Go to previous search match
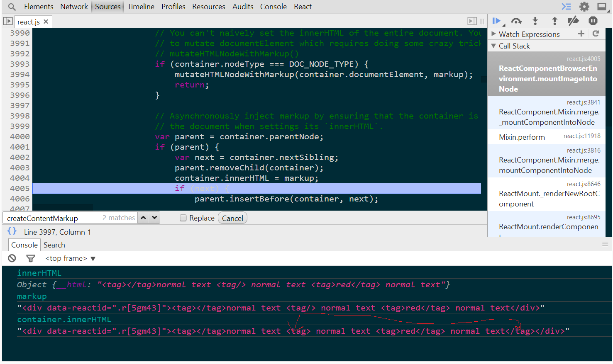Screen dimensions: 613x364 (x=143, y=218)
